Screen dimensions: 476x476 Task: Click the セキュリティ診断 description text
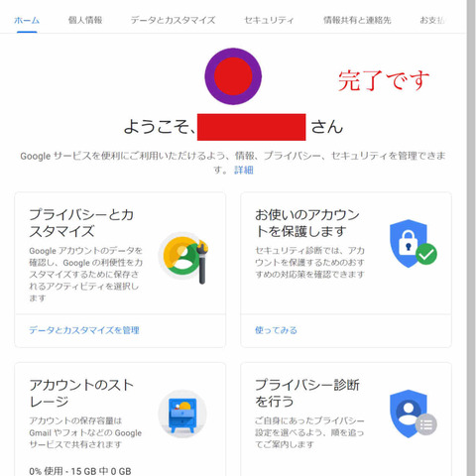(x=309, y=263)
